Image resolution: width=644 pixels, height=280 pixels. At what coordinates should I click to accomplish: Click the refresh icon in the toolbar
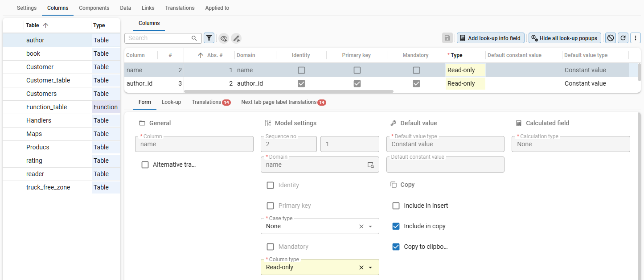(x=623, y=38)
